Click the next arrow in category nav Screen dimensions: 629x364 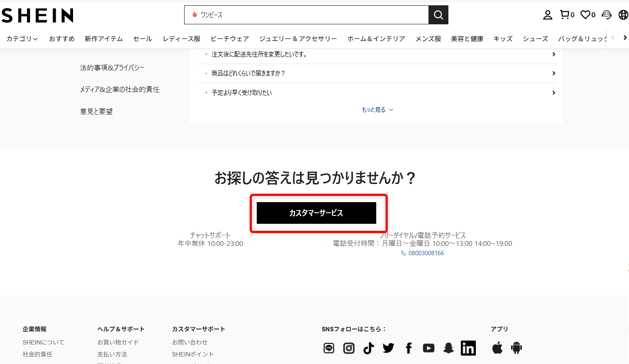coord(625,38)
